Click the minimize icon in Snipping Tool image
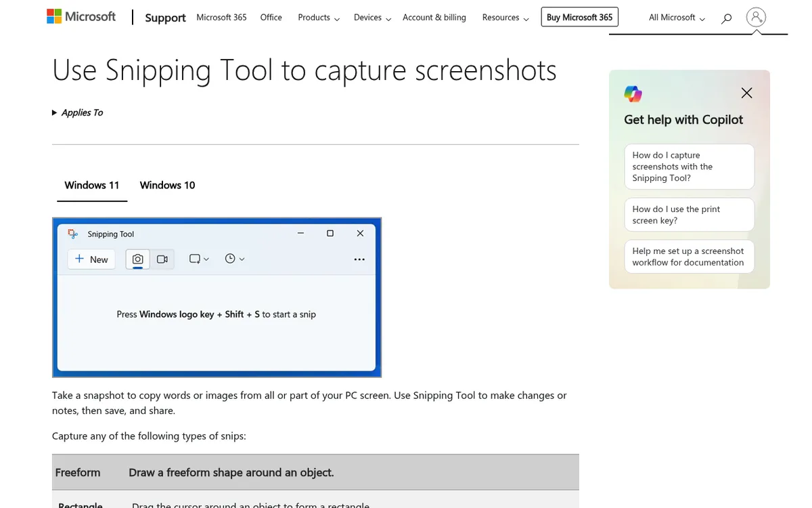This screenshot has width=812, height=508. (300, 233)
